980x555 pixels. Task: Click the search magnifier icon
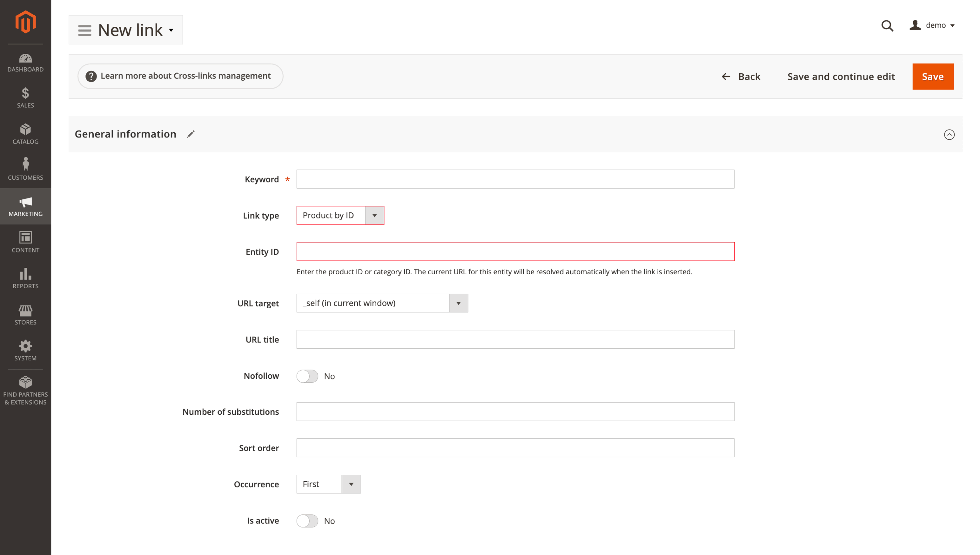tap(887, 26)
